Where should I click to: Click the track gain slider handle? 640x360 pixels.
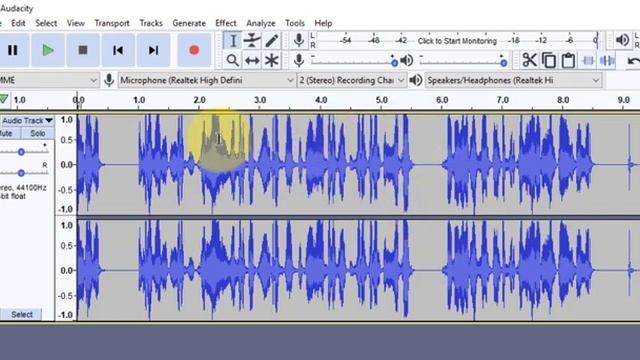pos(21,152)
